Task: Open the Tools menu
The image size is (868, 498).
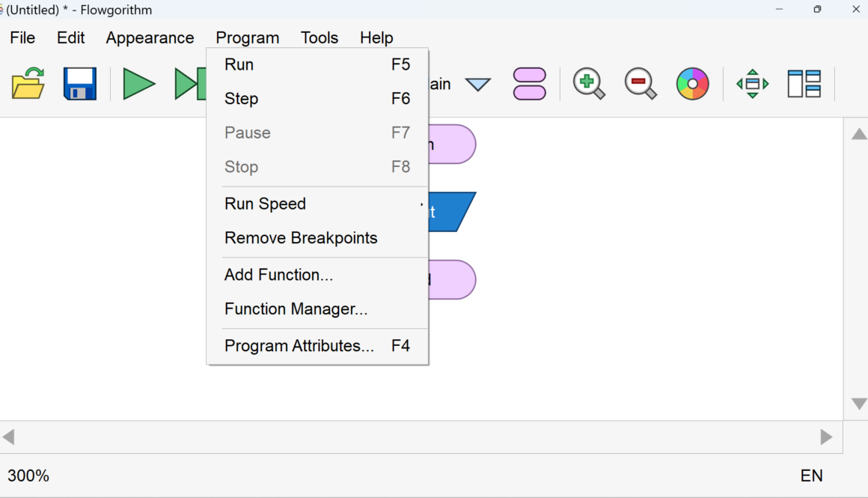Action: click(x=320, y=37)
